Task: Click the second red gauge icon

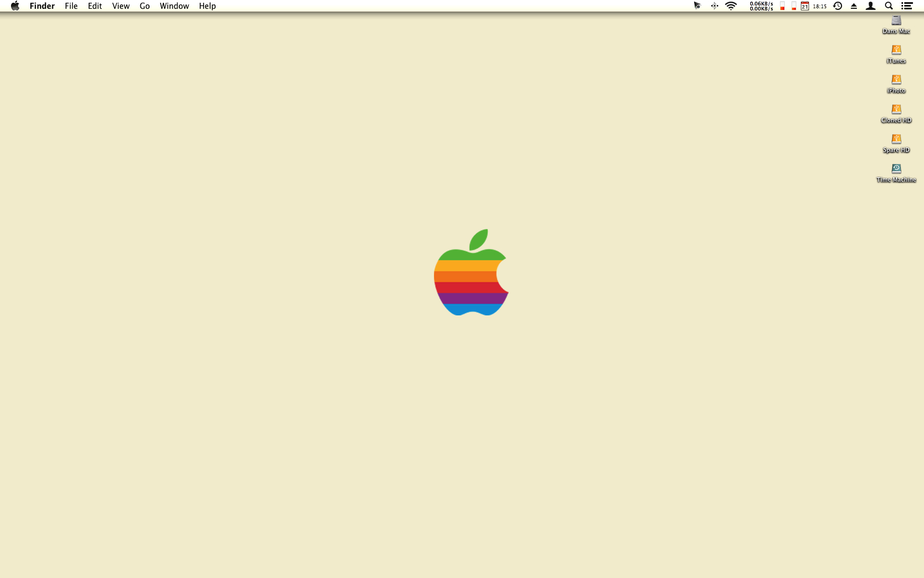Action: (x=794, y=6)
